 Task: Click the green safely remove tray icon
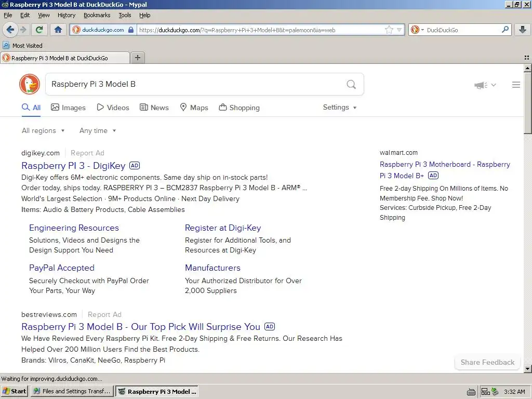(495, 392)
